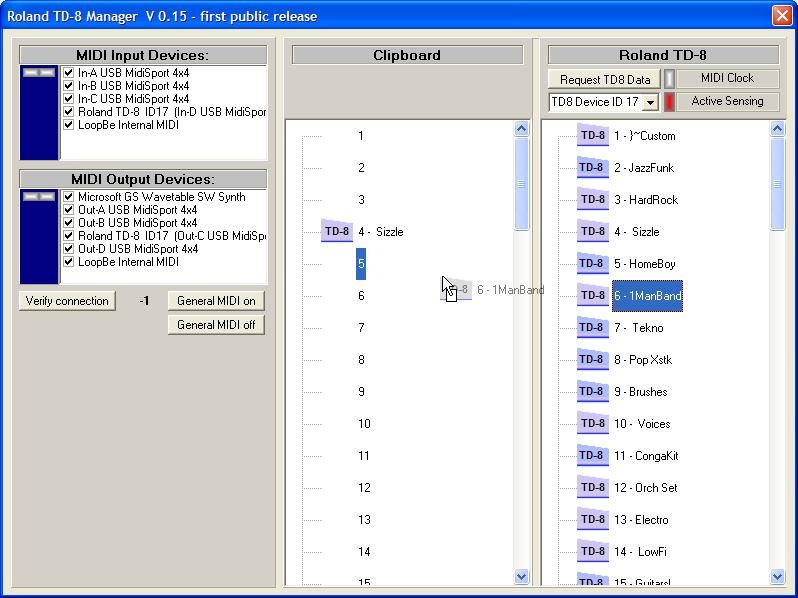The width and height of the screenshot is (798, 598).
Task: Click the TD-8 icon beside 3 - HardRock
Action: tap(593, 200)
